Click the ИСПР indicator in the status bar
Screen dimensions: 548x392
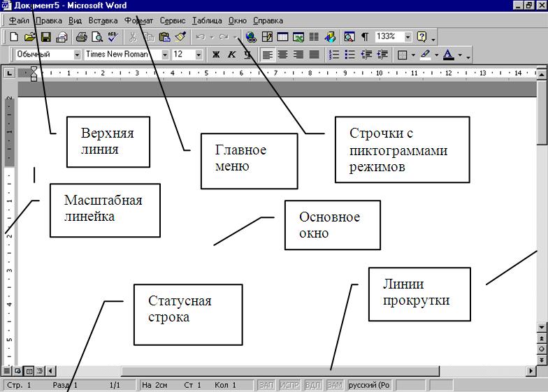click(x=289, y=385)
